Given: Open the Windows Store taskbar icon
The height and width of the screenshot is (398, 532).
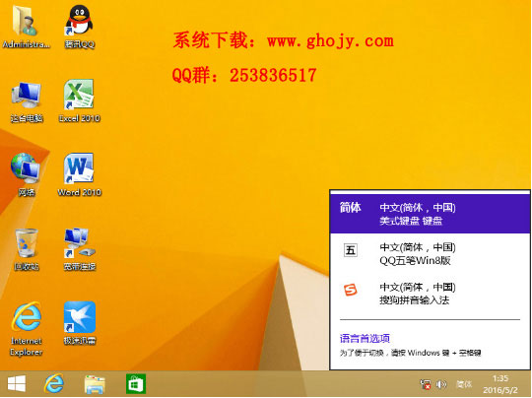Looking at the screenshot, I should pyautogui.click(x=136, y=384).
